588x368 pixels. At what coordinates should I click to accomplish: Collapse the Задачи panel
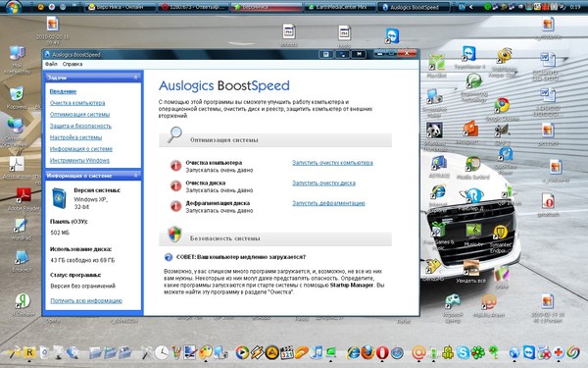point(135,78)
